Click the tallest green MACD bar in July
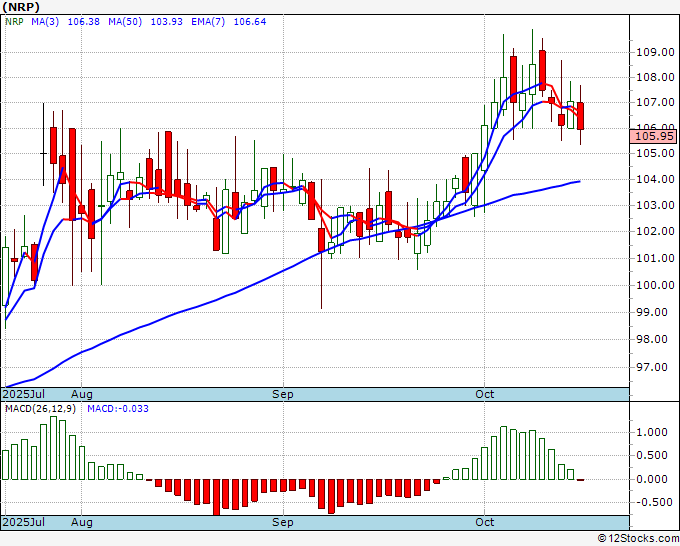Screen dimensions: 680x546 pyautogui.click(x=53, y=448)
